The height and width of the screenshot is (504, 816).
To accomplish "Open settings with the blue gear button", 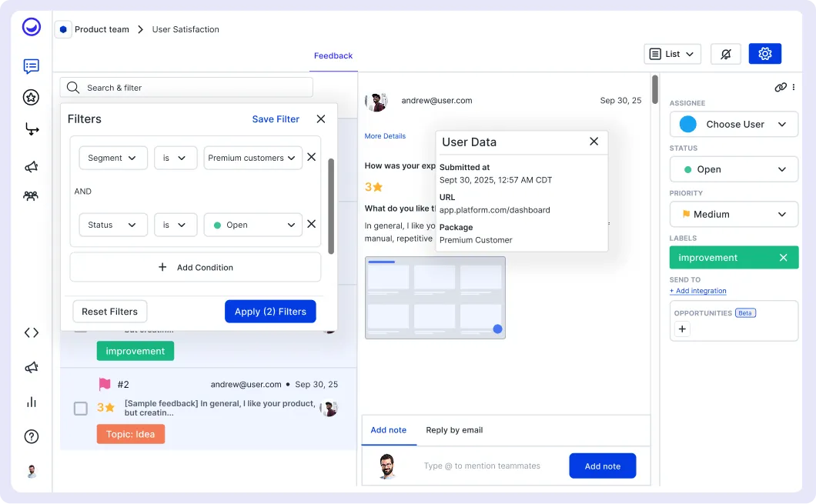I will (764, 54).
